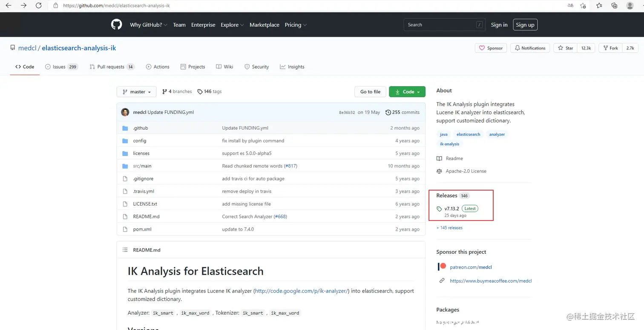The image size is (644, 330).
Task: Add page to favorites star-plus icon
Action: [583, 6]
